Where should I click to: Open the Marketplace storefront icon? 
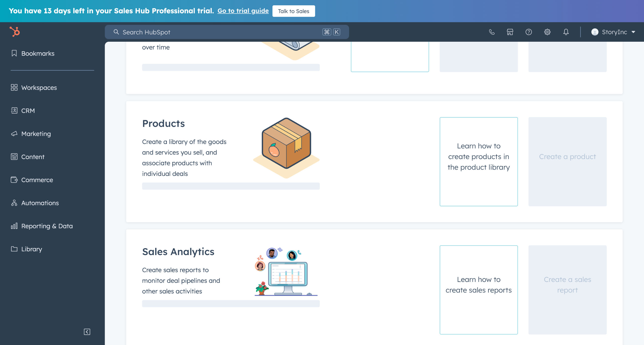click(x=510, y=32)
